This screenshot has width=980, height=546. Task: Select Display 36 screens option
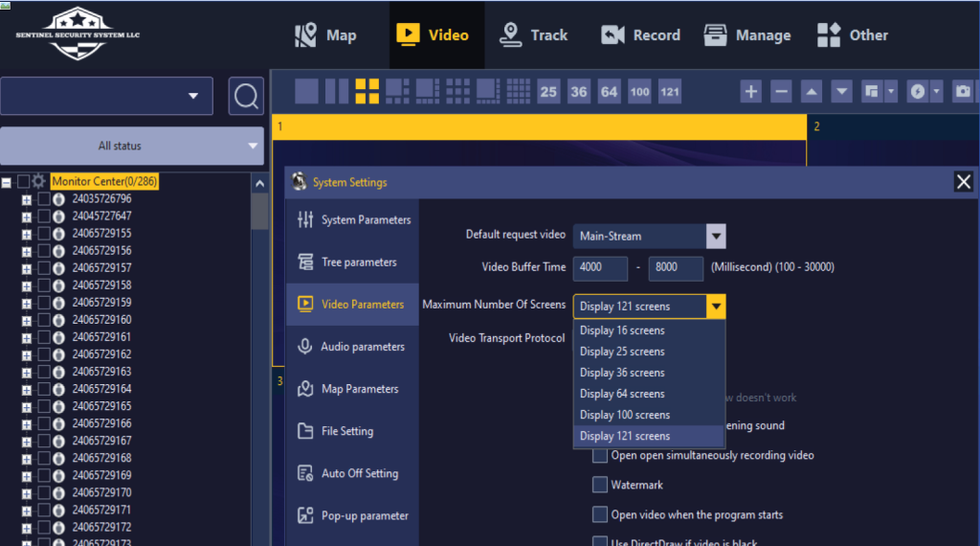pyautogui.click(x=622, y=373)
